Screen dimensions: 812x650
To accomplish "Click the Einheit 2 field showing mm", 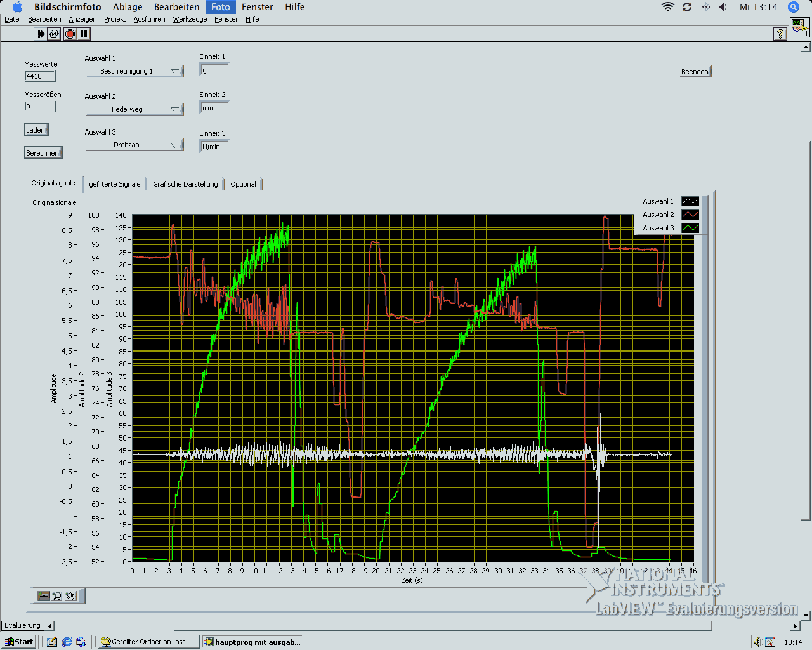I will tap(214, 109).
